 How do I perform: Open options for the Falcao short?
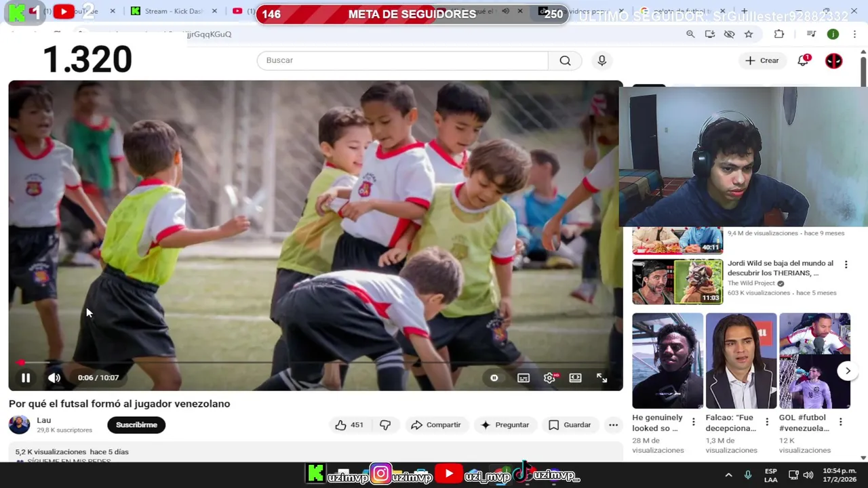pos(767,422)
